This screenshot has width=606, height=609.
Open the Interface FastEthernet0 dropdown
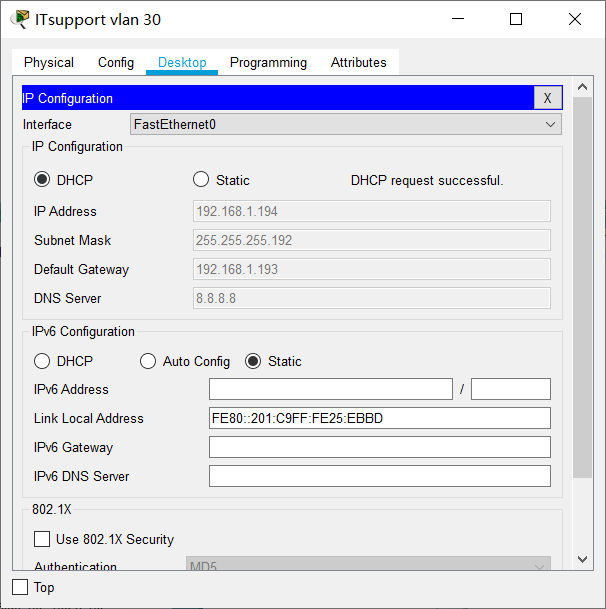[346, 124]
